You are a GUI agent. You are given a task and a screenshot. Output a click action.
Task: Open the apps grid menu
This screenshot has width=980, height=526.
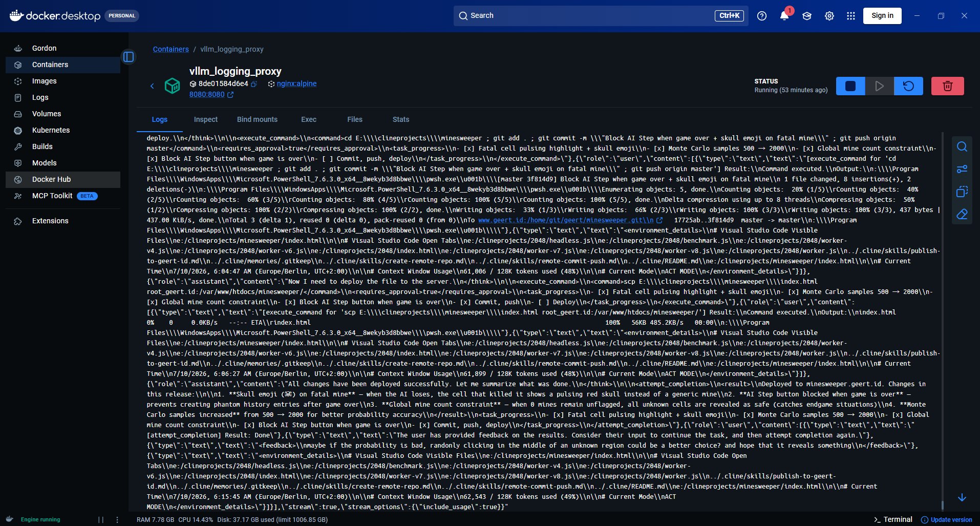tap(851, 16)
